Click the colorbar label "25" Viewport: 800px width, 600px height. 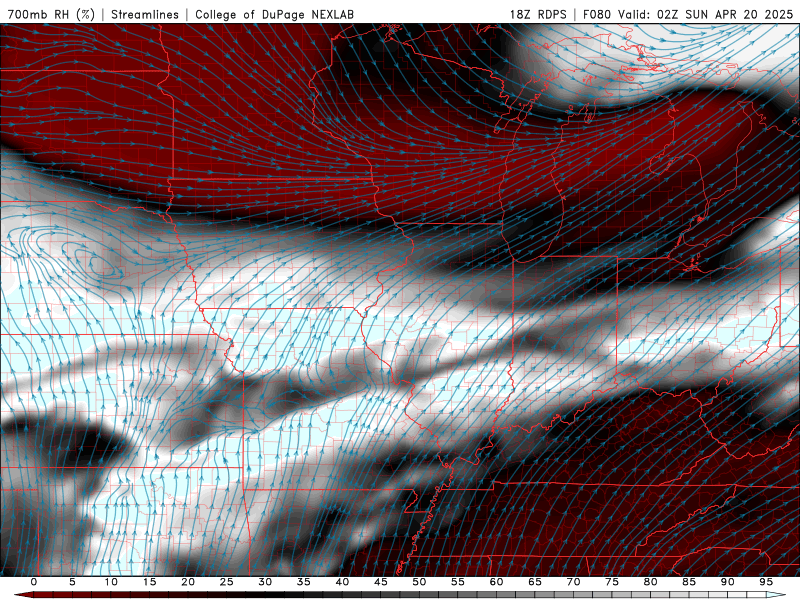(227, 582)
